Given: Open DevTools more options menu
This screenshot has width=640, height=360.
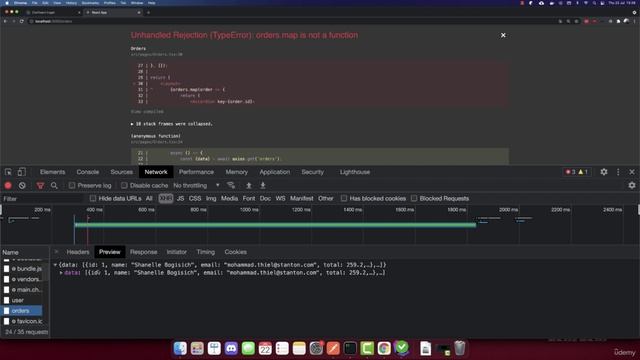Looking at the screenshot, I should tap(618, 172).
